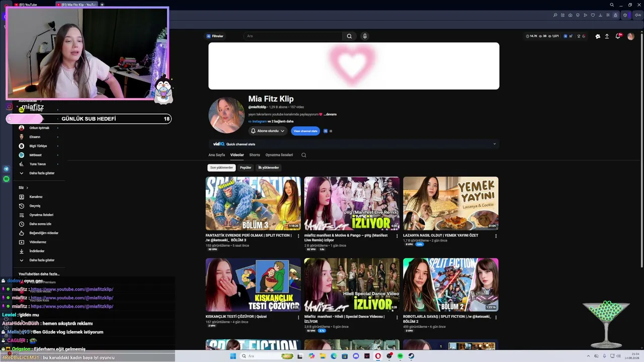
Task: Expand Siz section with Daha fazla göster
Action: pyautogui.click(x=42, y=260)
